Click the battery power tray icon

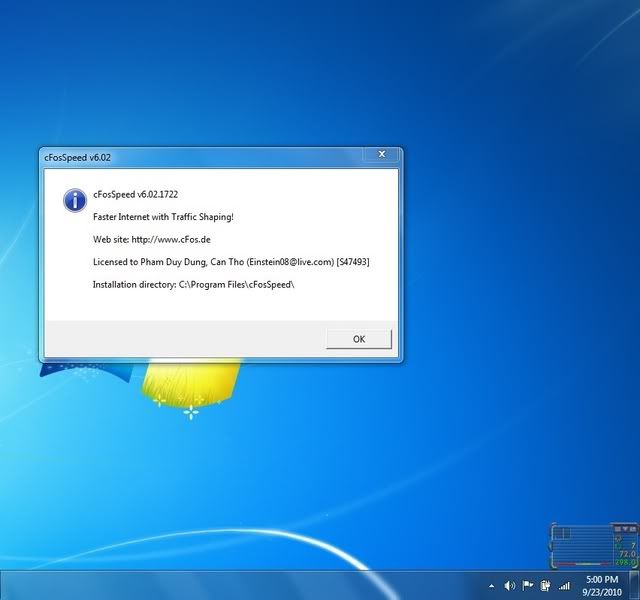click(x=545, y=586)
